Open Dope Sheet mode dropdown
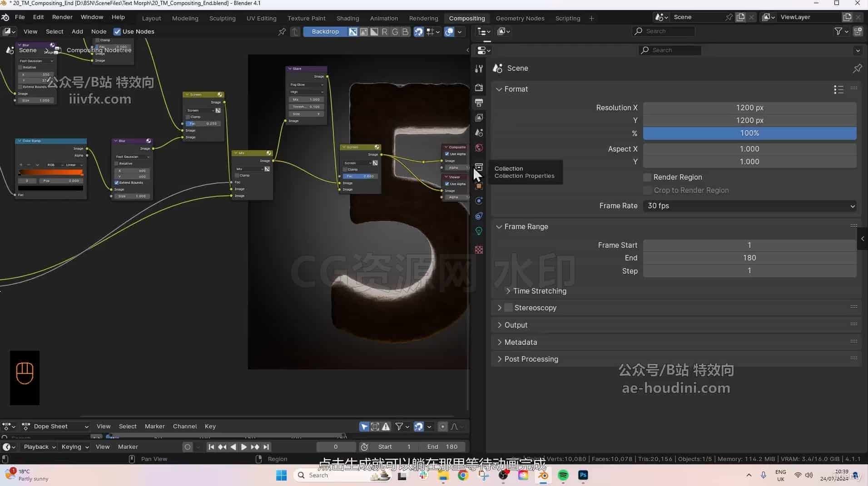This screenshot has height=486, width=868. click(55, 427)
